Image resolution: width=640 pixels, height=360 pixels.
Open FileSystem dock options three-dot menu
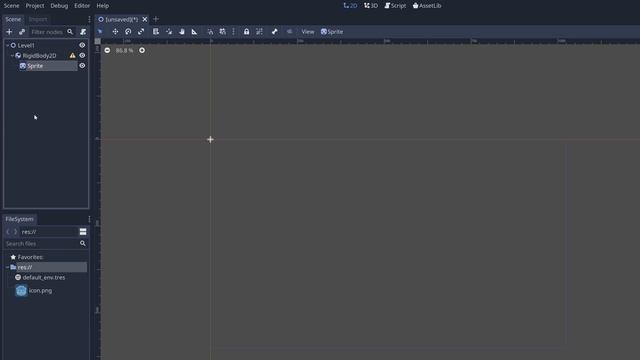click(x=89, y=219)
